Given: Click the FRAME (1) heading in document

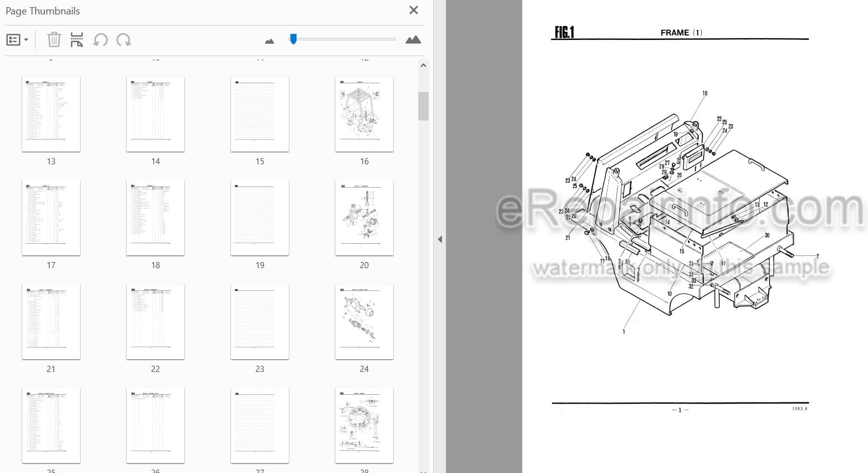Looking at the screenshot, I should click(681, 33).
